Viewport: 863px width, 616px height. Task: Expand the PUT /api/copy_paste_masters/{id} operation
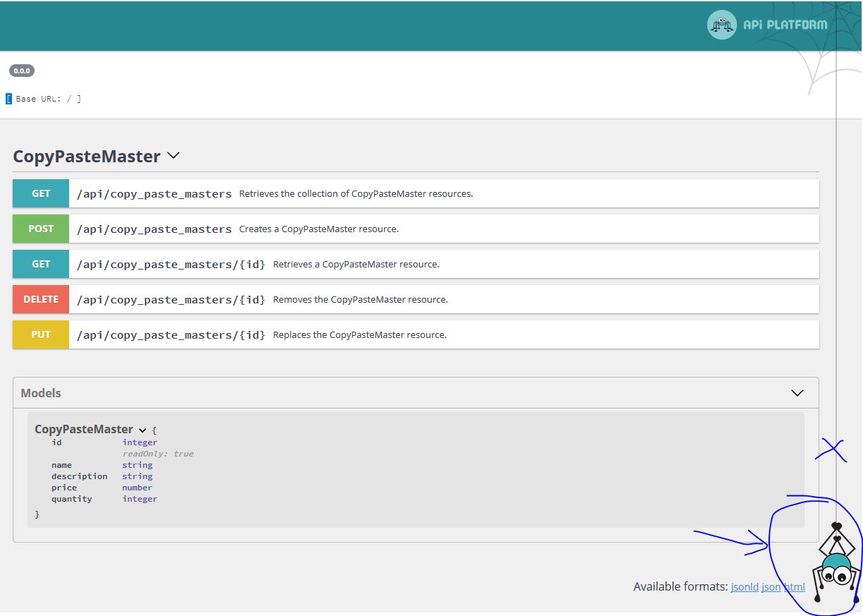coord(416,334)
